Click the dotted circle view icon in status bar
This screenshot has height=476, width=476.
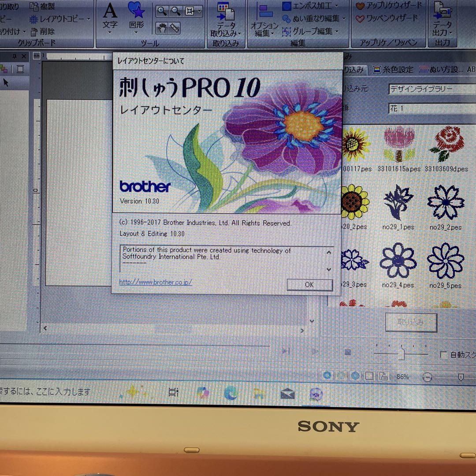[x=341, y=376]
